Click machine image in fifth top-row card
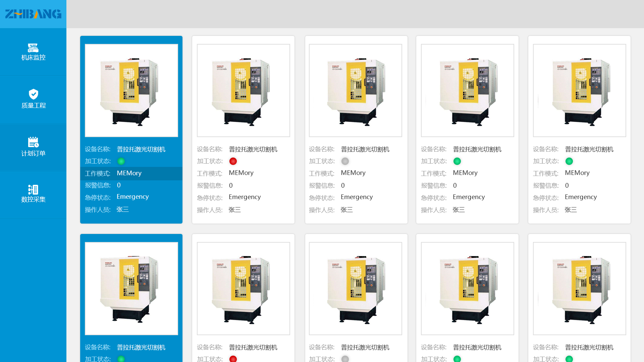644x362 pixels. coord(580,90)
